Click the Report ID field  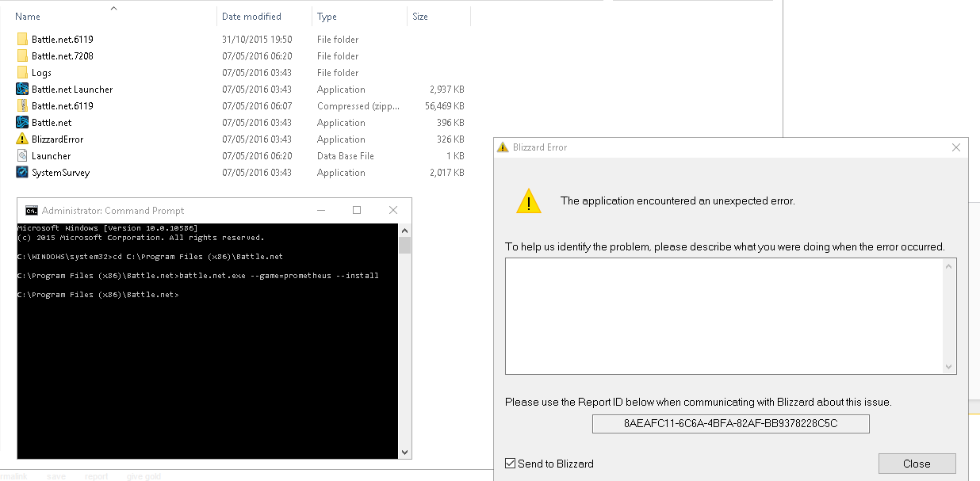(730, 424)
